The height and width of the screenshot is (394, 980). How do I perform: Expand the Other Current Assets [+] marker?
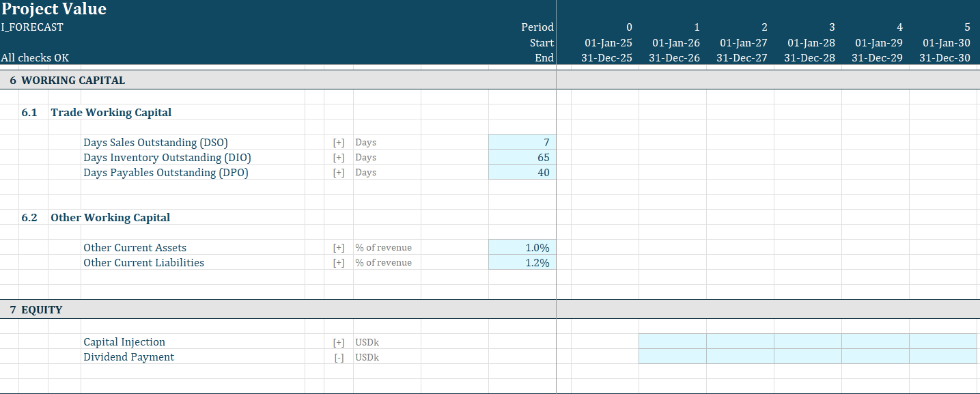tap(339, 247)
